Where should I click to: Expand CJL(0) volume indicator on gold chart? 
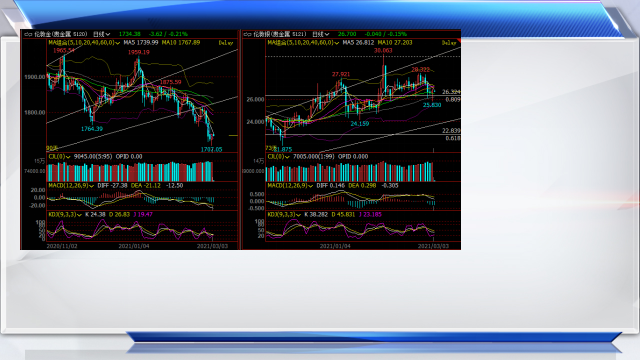59,157
